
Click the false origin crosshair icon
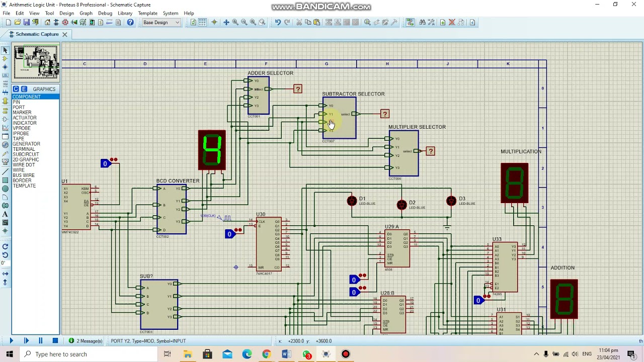point(214,22)
